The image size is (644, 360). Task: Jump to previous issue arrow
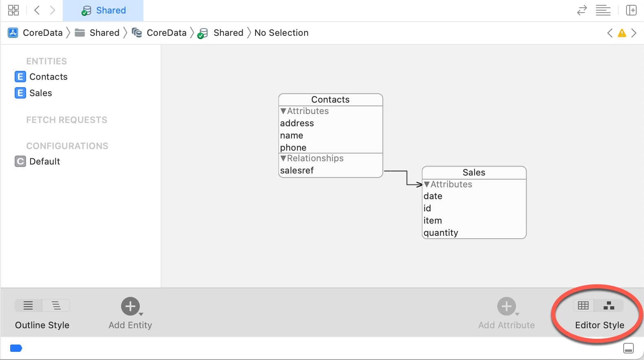[610, 33]
